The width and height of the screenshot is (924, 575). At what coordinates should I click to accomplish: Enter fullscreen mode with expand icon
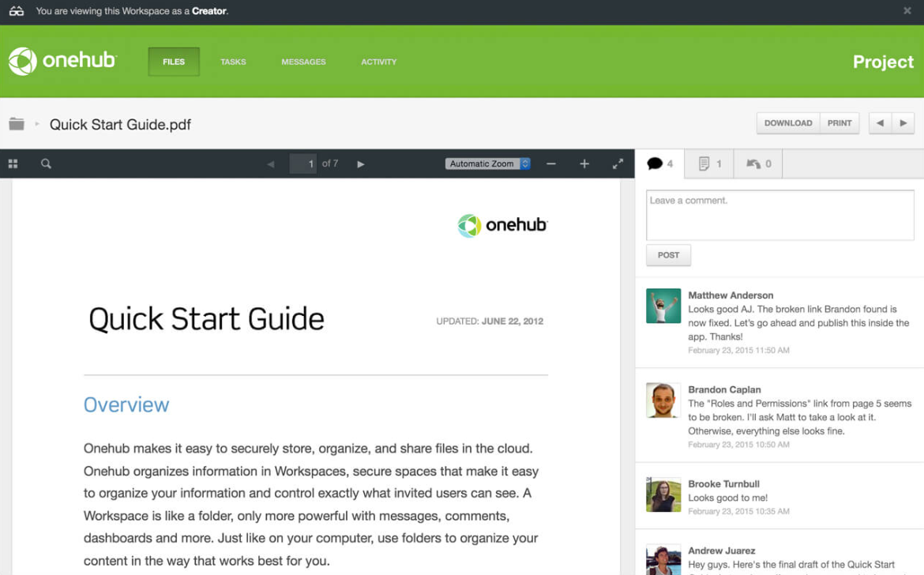618,163
